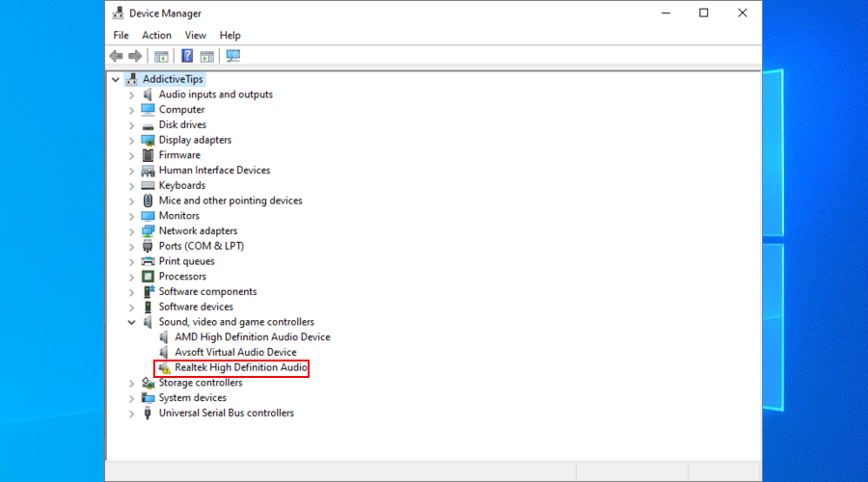Image resolution: width=868 pixels, height=482 pixels.
Task: Expand Universal Serial Bus controllers chevron
Action: click(x=131, y=414)
